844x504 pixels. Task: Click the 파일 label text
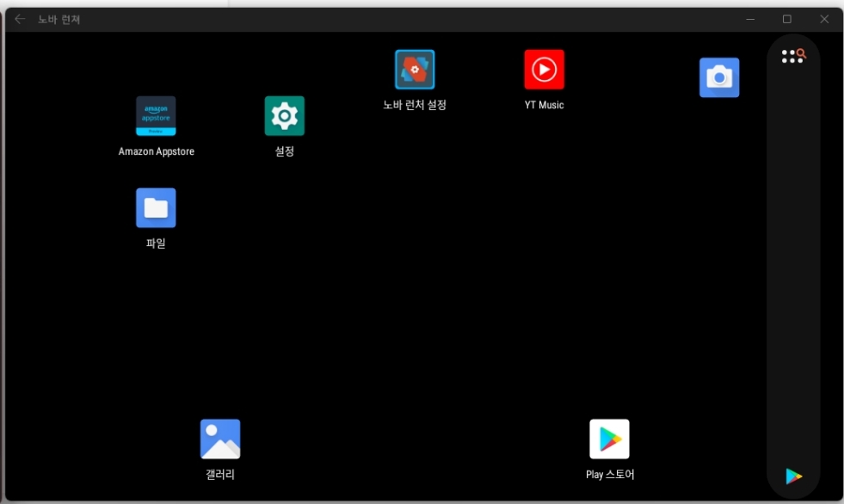click(x=156, y=243)
